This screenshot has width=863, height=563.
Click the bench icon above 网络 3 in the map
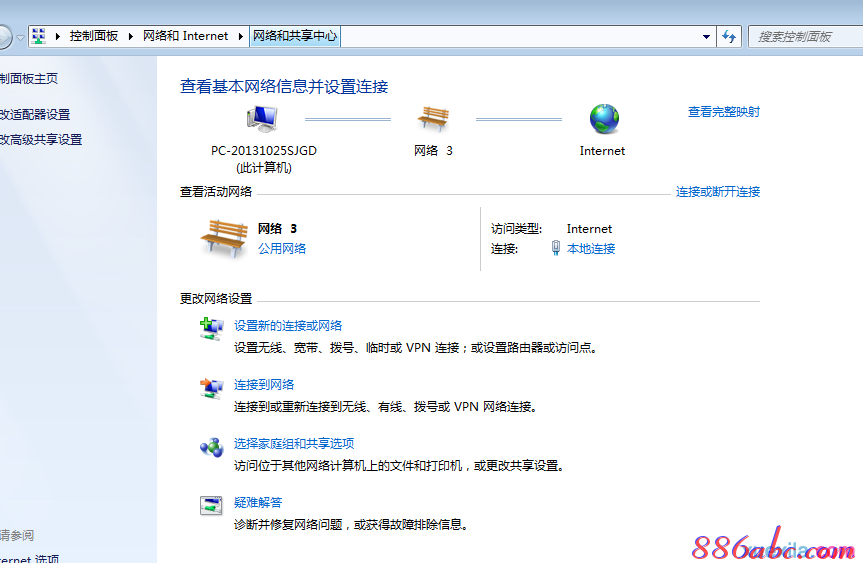[433, 119]
